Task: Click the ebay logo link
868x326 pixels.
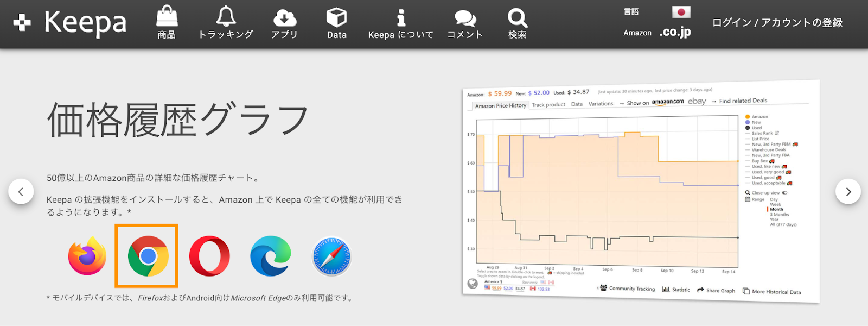Action: 697,101
